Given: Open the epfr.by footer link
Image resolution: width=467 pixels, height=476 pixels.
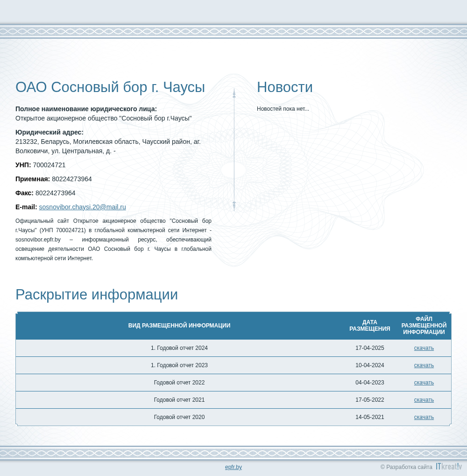Looking at the screenshot, I should coord(233,467).
